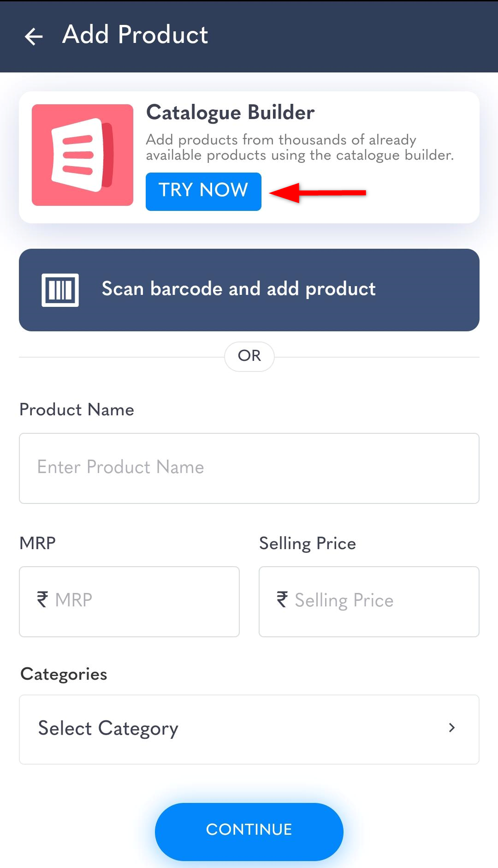The height and width of the screenshot is (868, 498).
Task: Click the rupee symbol in MRP field
Action: 42,599
